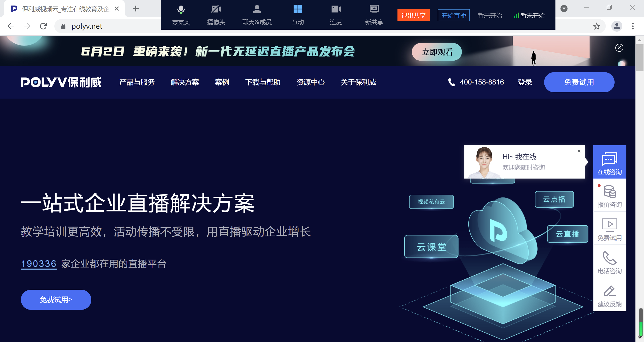644x342 pixels.
Task: Click the 190336 company count link
Action: tap(39, 264)
